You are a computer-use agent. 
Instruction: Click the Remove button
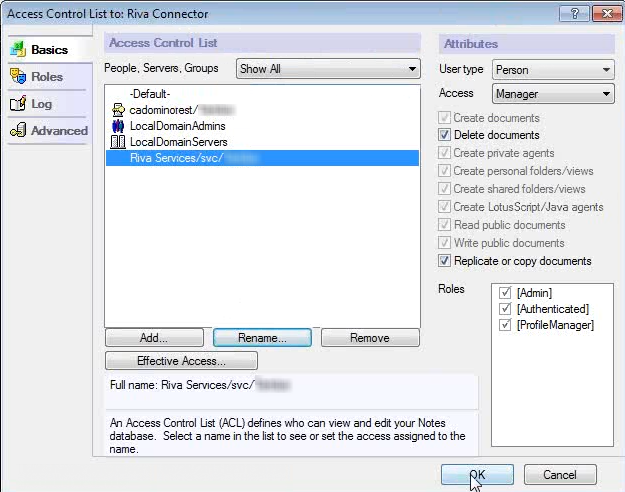tap(370, 338)
